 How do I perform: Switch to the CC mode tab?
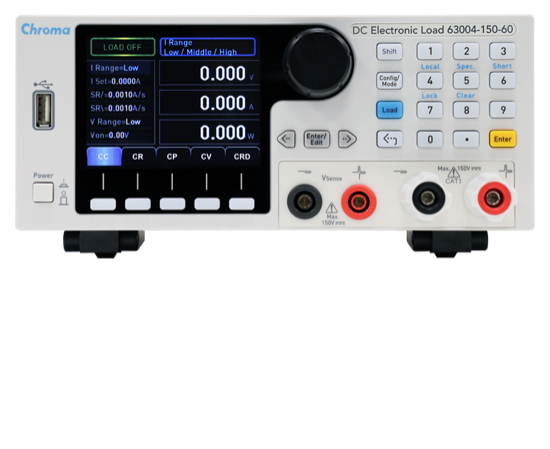(x=103, y=156)
